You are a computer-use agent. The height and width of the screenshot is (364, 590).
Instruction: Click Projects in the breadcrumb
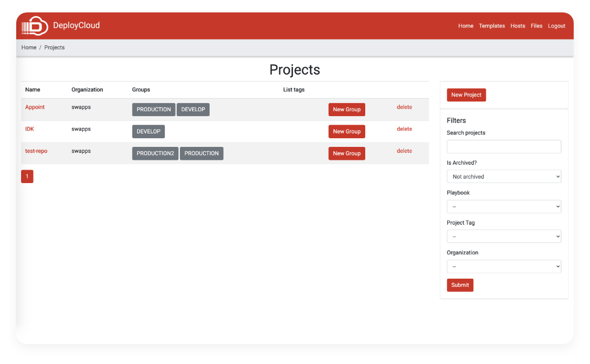[55, 48]
